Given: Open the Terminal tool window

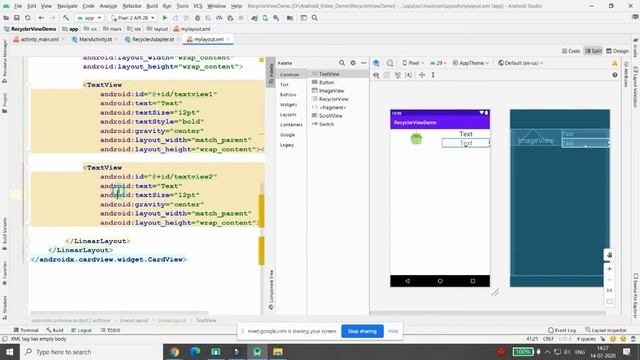Looking at the screenshot, I should [x=26, y=330].
